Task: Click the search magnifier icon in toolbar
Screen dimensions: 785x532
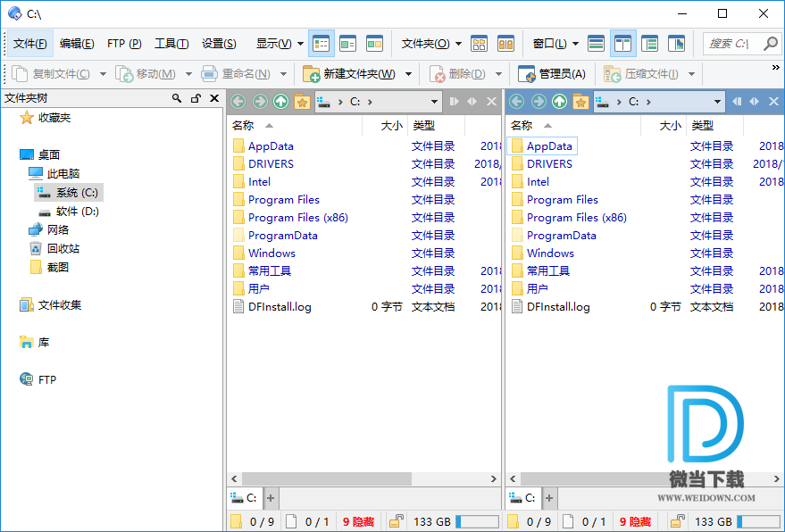Action: pos(771,44)
